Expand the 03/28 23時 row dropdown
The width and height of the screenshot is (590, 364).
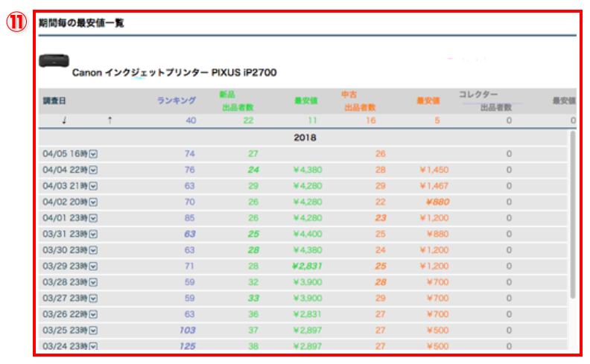(x=93, y=282)
